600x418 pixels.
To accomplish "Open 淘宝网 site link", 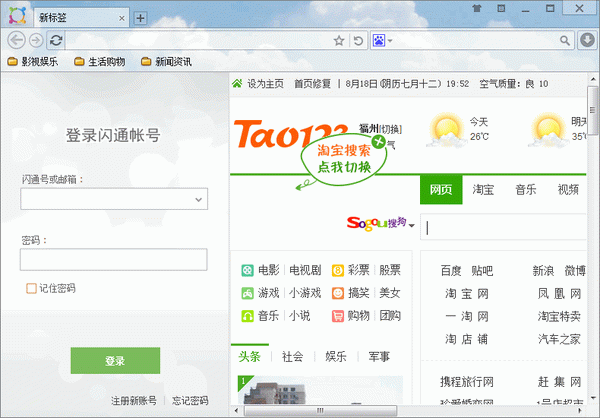I will coord(466,294).
